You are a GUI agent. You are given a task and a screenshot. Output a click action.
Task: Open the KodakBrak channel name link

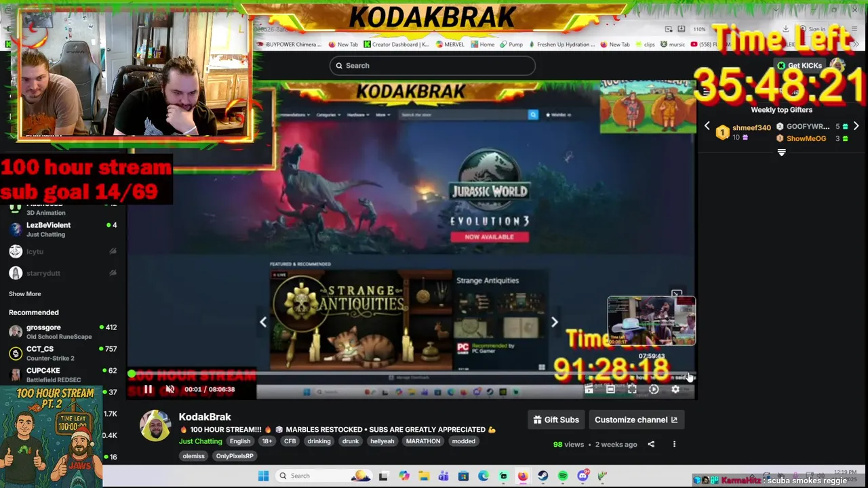click(205, 417)
